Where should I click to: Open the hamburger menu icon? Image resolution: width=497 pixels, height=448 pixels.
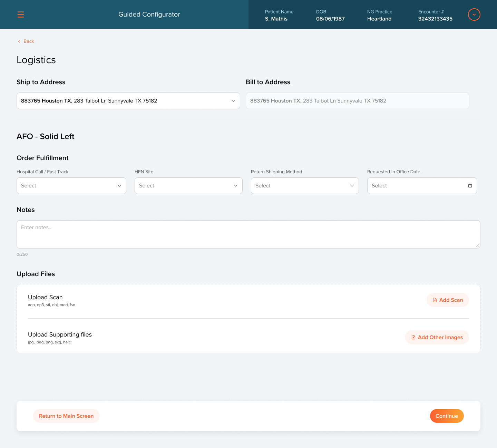pyautogui.click(x=21, y=14)
